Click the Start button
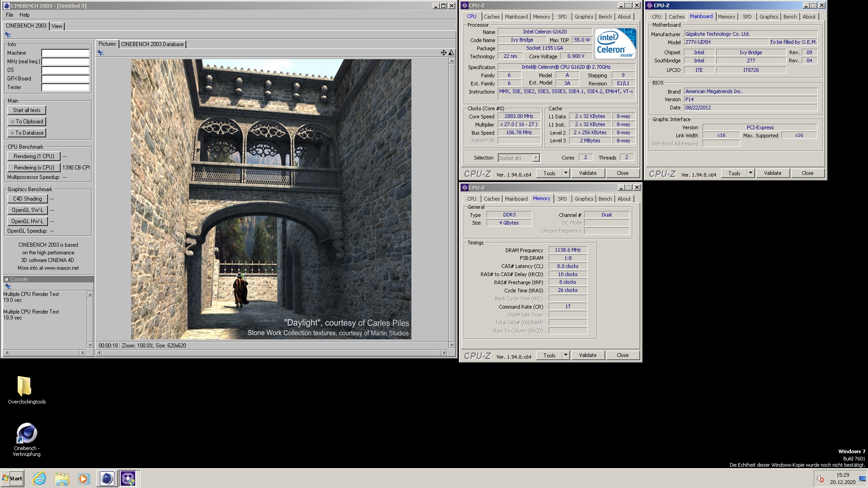The image size is (868, 488). pos(13,479)
